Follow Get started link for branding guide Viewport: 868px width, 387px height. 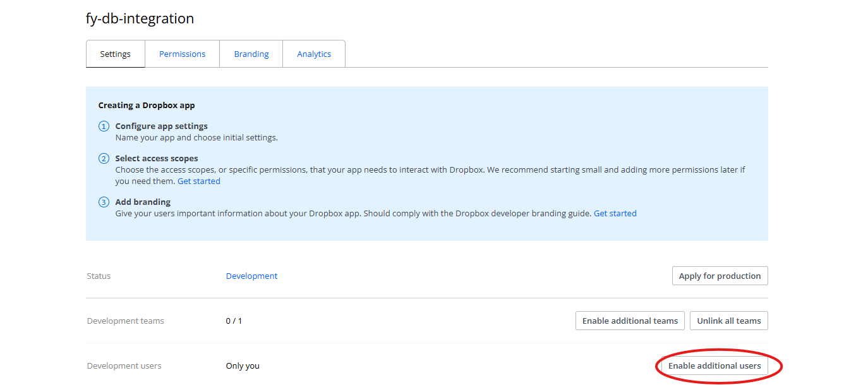(x=615, y=213)
